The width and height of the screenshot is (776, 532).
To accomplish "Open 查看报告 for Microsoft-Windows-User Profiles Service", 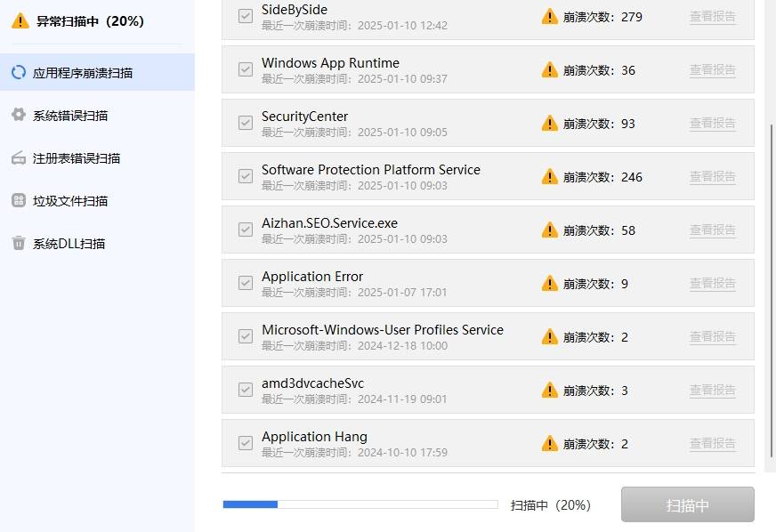I will pos(712,337).
